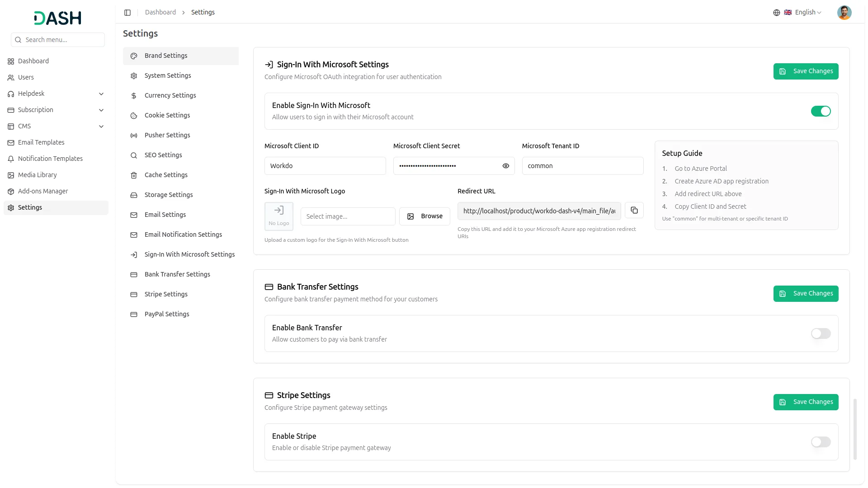The image size is (868, 488).
Task: Click the copy Redirect URL icon
Action: tap(634, 211)
